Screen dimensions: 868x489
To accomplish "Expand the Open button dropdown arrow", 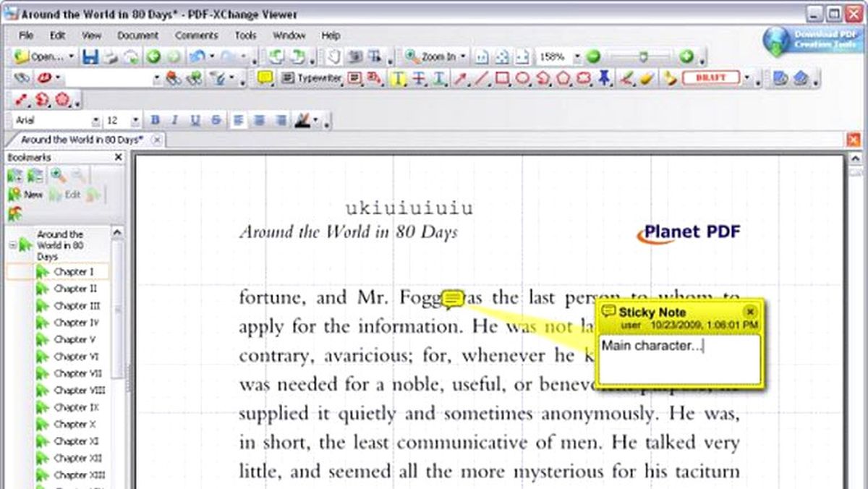I will click(x=72, y=56).
